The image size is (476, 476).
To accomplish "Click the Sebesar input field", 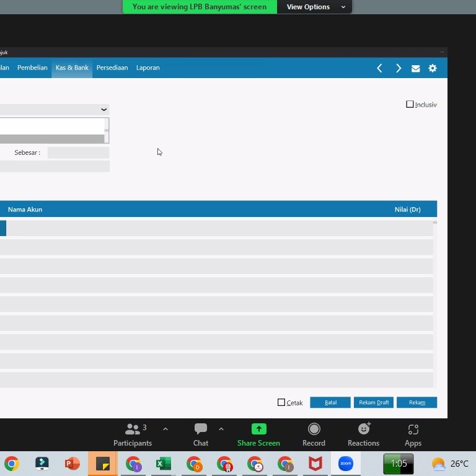I will click(78, 152).
